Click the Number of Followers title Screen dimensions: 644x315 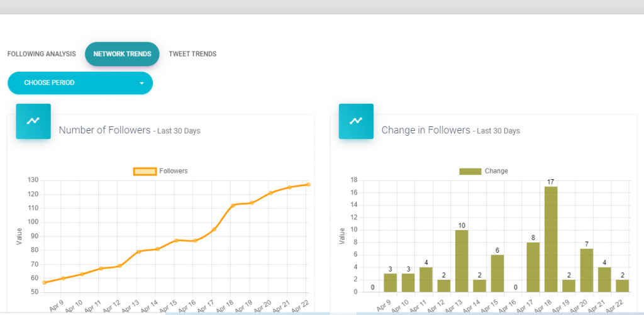click(105, 130)
